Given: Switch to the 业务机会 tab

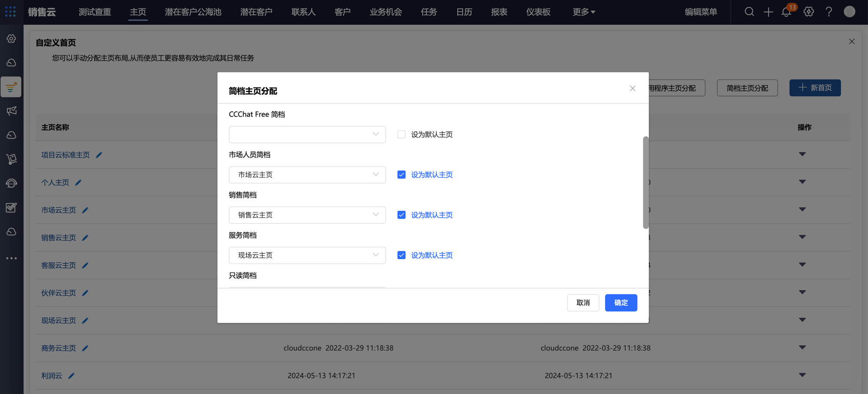Looking at the screenshot, I should click(x=385, y=12).
